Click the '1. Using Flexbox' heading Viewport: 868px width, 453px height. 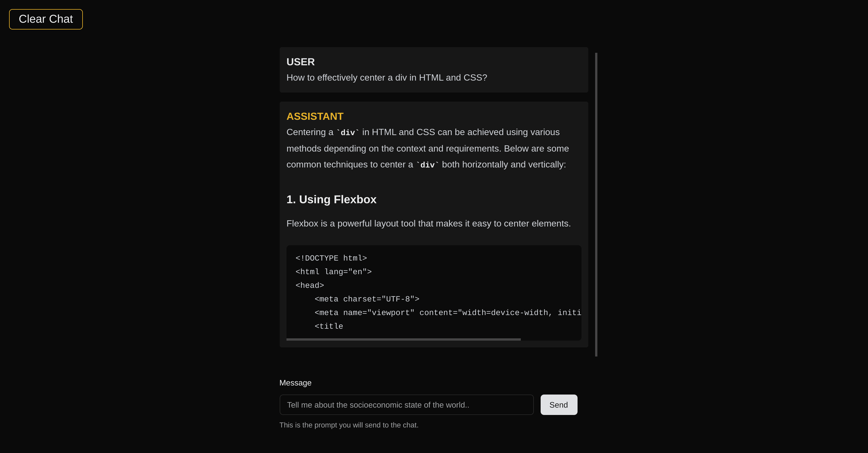click(331, 200)
